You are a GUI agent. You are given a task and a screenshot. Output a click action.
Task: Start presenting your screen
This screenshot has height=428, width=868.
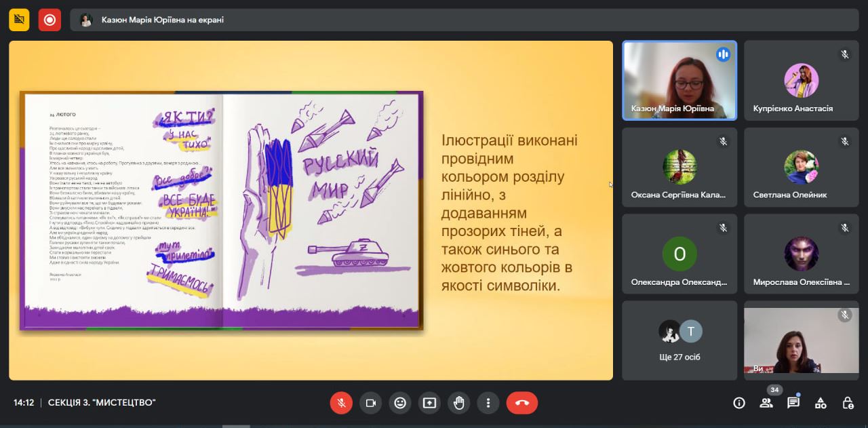pyautogui.click(x=429, y=403)
